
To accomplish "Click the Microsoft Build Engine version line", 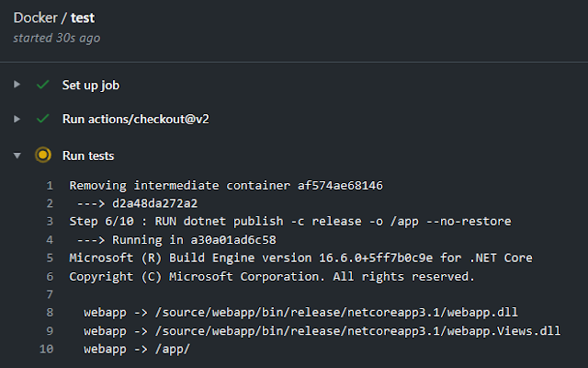I will (300, 258).
